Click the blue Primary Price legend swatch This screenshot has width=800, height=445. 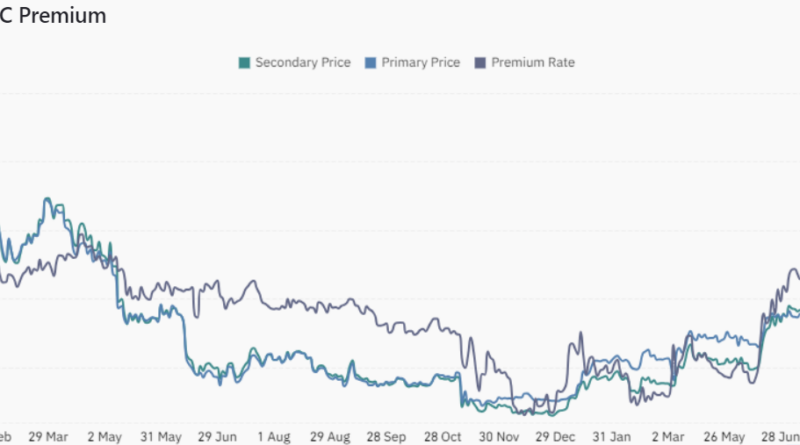[x=370, y=63]
